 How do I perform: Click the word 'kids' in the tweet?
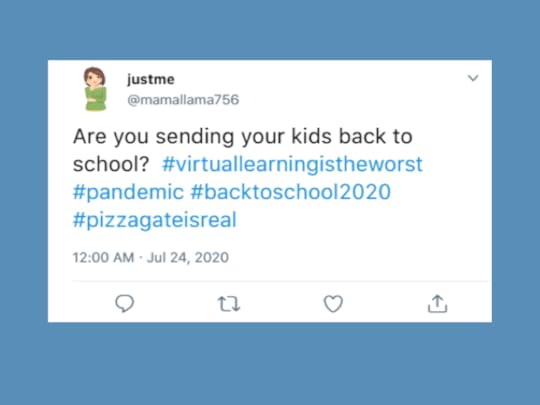point(312,136)
